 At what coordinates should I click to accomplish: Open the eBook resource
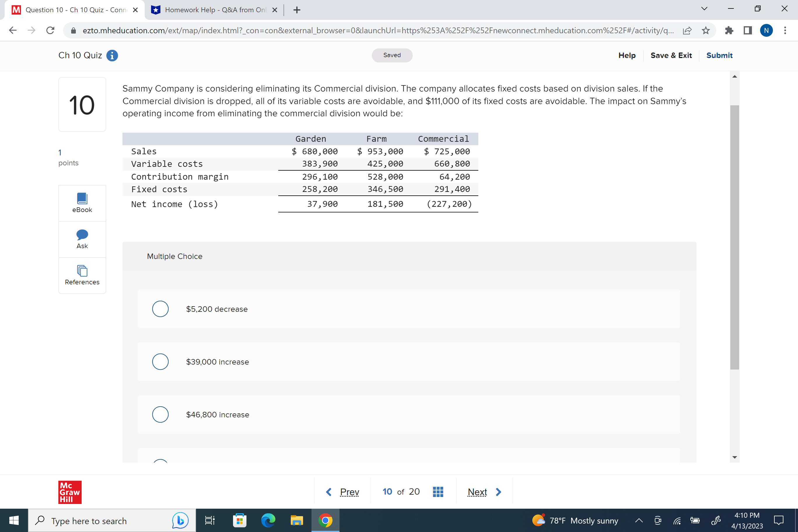pyautogui.click(x=82, y=203)
